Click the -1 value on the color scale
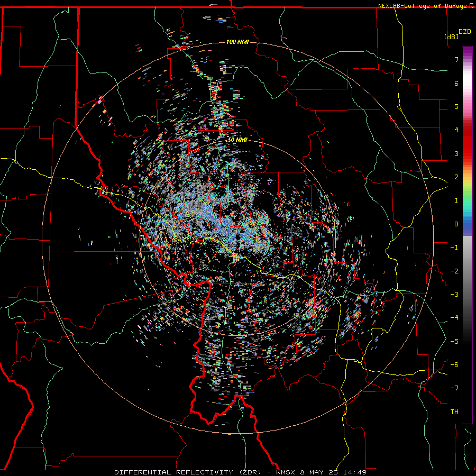Screen dimensions: 476x476 (454, 248)
